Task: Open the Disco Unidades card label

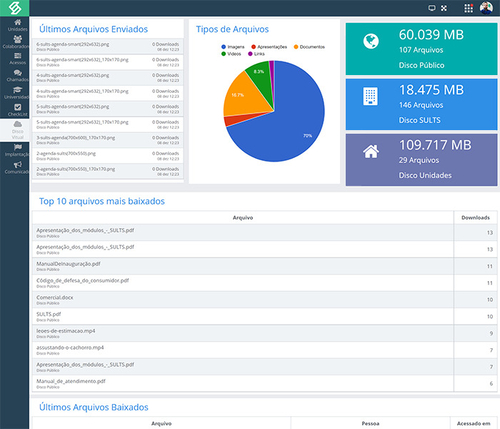Action: tap(425, 175)
